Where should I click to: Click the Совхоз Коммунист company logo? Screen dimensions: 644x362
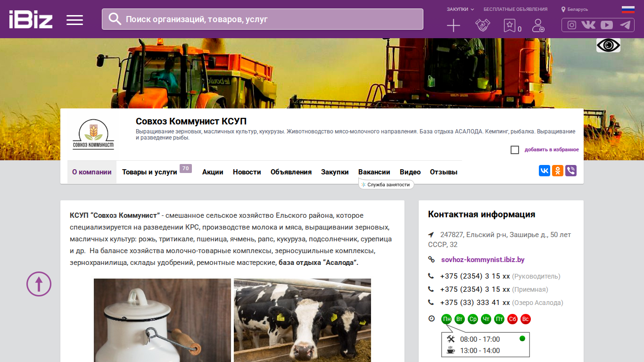tap(93, 135)
